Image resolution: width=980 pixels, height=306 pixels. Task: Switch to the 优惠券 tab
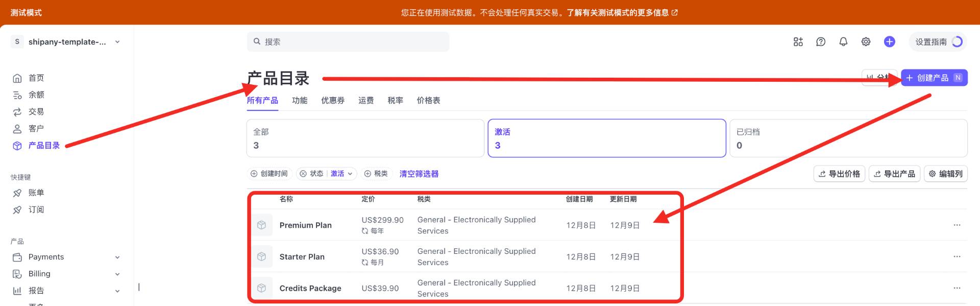(332, 101)
